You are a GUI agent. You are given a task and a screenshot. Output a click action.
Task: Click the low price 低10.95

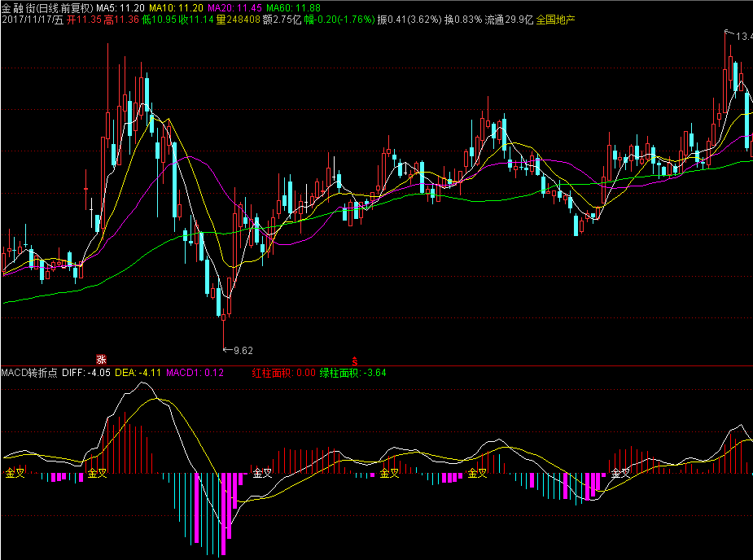[159, 20]
